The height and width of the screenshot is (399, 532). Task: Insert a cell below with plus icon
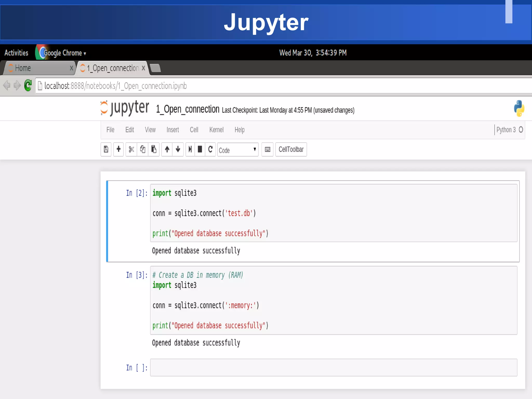(118, 149)
